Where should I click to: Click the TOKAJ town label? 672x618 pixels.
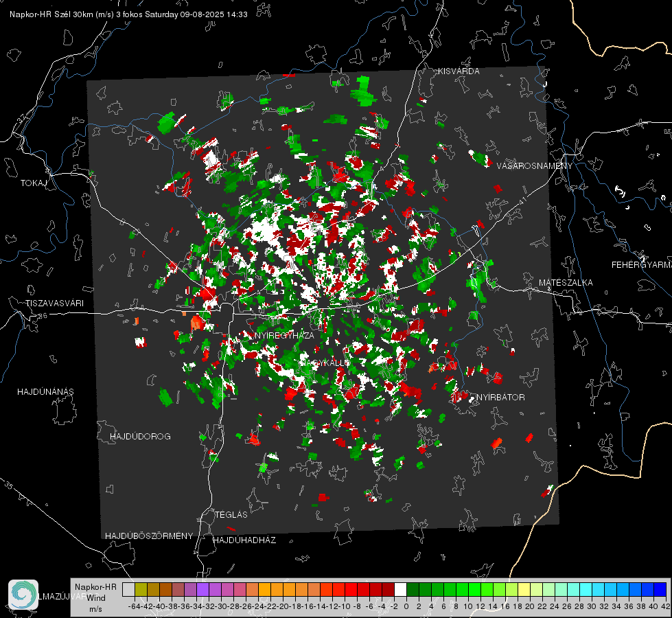coord(34,183)
